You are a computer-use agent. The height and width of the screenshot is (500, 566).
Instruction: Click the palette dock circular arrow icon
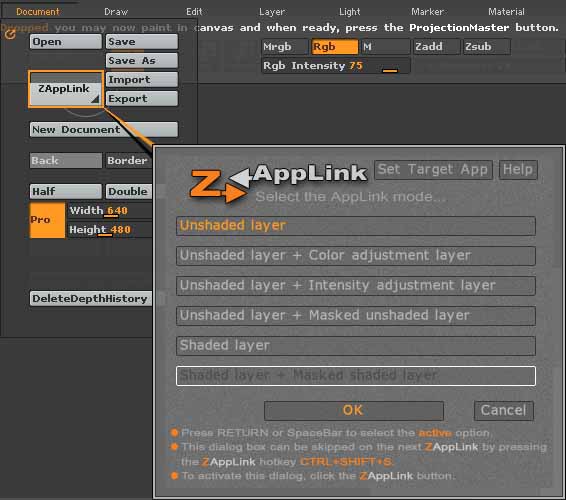10,34
